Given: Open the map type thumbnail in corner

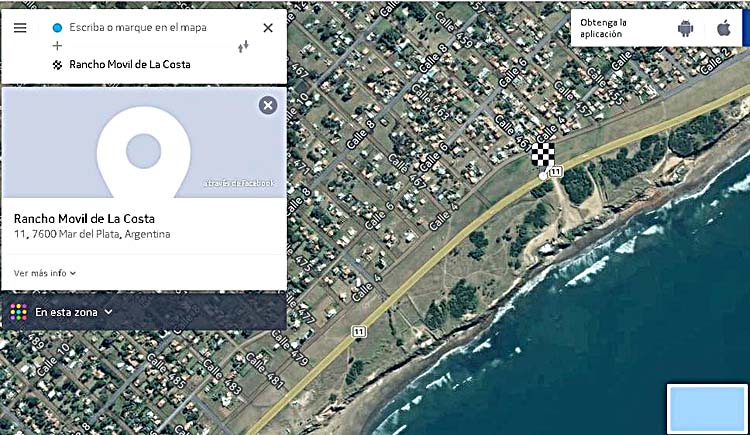Looking at the screenshot, I should [707, 408].
